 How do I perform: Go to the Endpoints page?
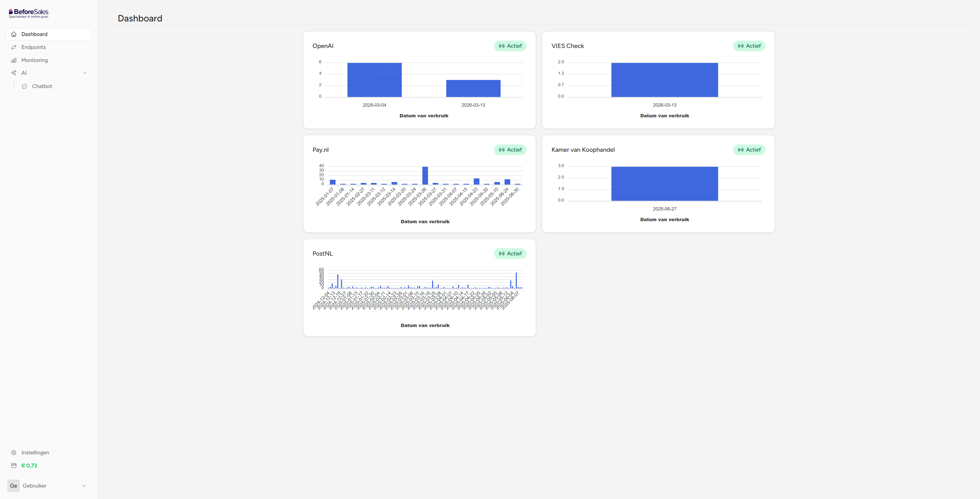pyautogui.click(x=49, y=47)
